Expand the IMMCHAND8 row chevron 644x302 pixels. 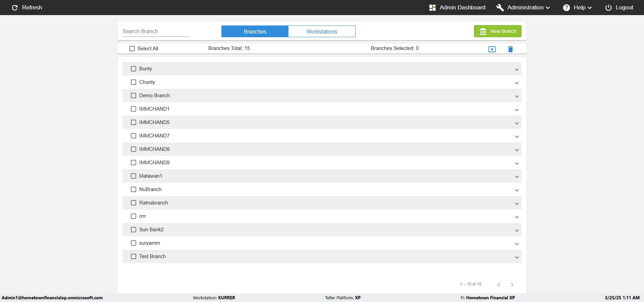point(517,150)
